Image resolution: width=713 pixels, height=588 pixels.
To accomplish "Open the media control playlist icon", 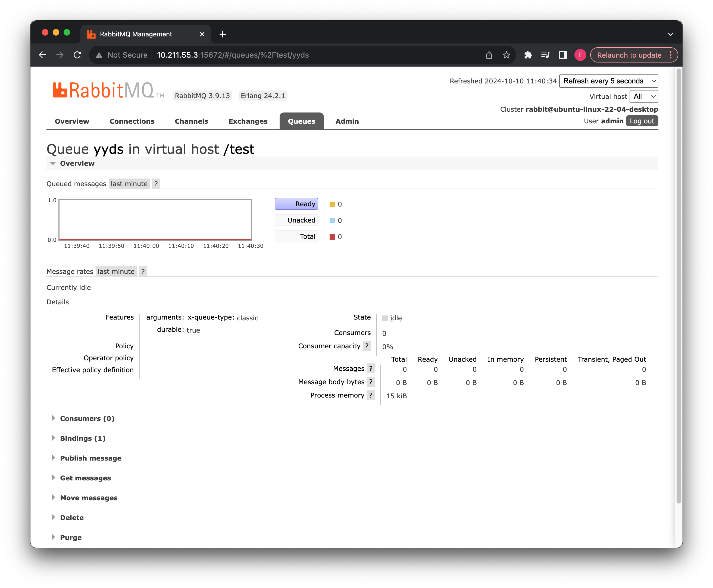I will (x=545, y=55).
